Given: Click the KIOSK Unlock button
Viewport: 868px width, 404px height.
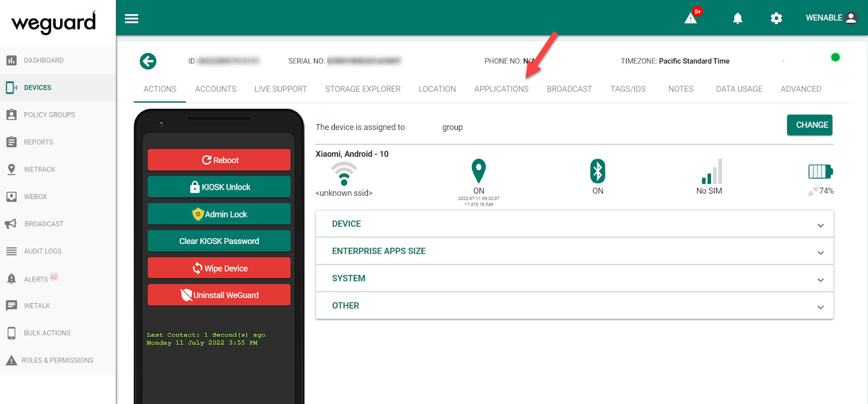Looking at the screenshot, I should [219, 187].
